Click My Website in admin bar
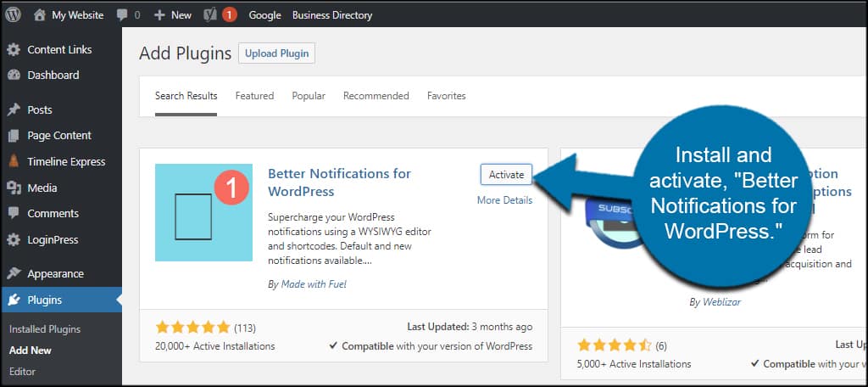This screenshot has width=868, height=387. (77, 15)
